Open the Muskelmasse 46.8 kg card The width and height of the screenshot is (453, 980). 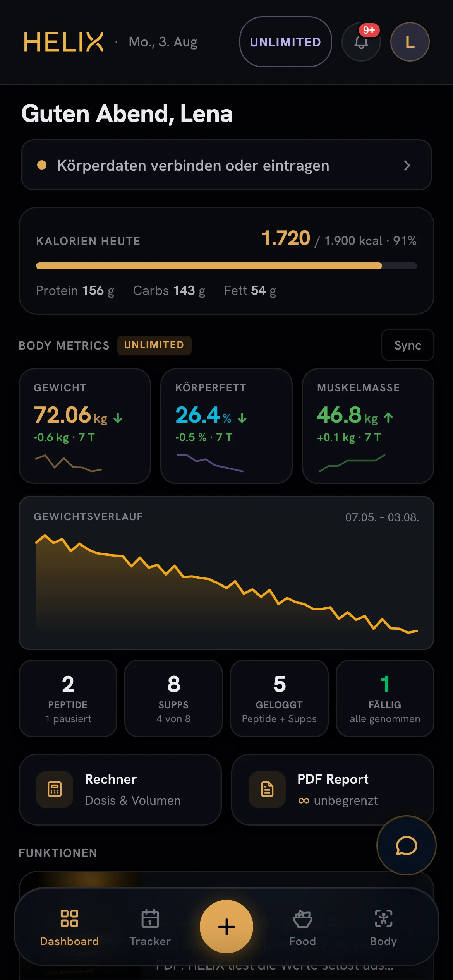click(x=368, y=426)
